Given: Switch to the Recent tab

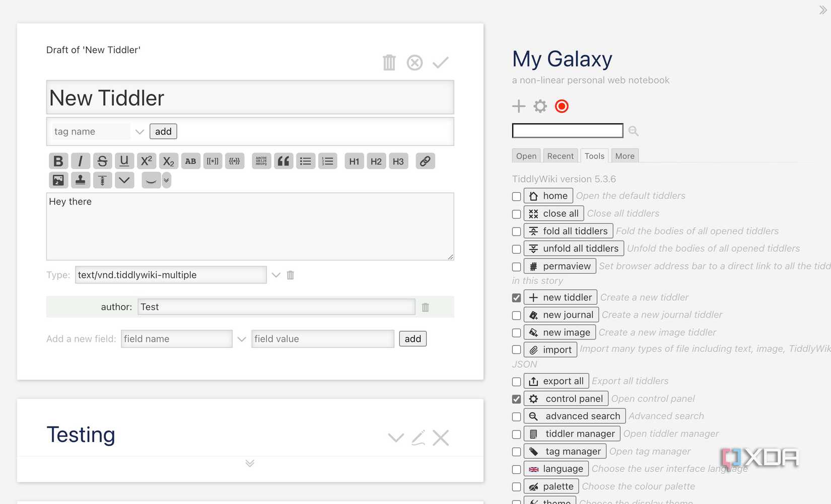Looking at the screenshot, I should click(560, 156).
